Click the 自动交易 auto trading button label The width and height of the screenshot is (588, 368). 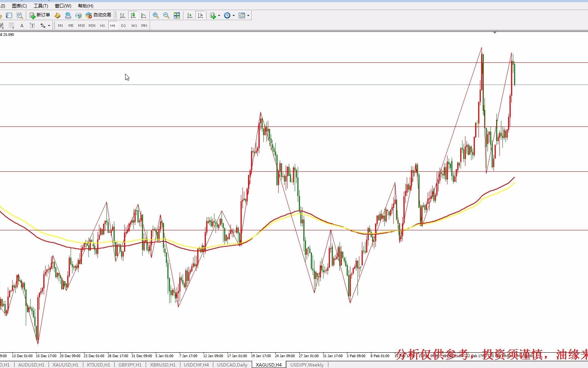[x=102, y=15]
